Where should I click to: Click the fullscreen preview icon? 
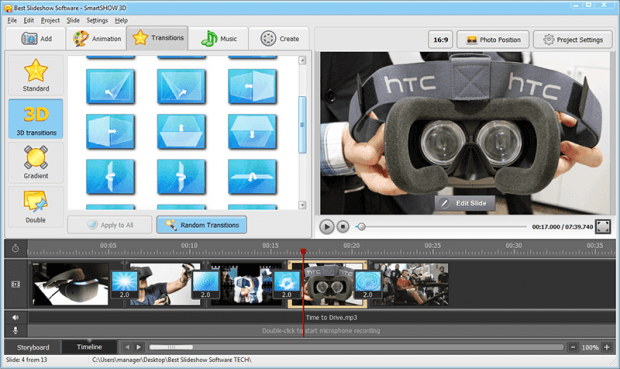[603, 227]
